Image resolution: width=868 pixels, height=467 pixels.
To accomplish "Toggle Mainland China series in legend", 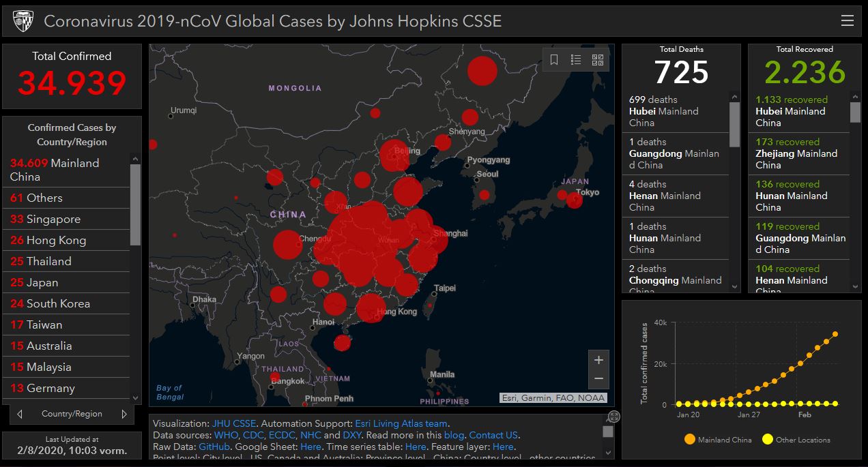I will click(x=717, y=440).
